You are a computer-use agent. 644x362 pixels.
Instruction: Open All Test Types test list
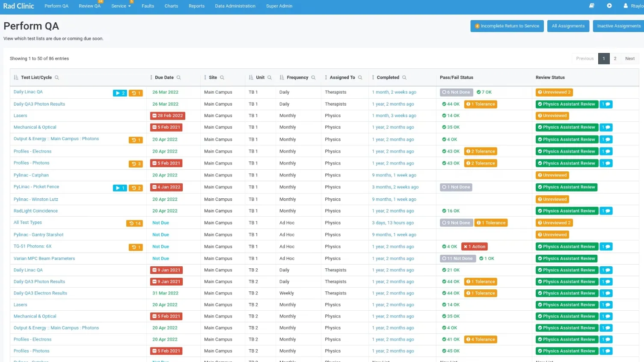pyautogui.click(x=28, y=222)
